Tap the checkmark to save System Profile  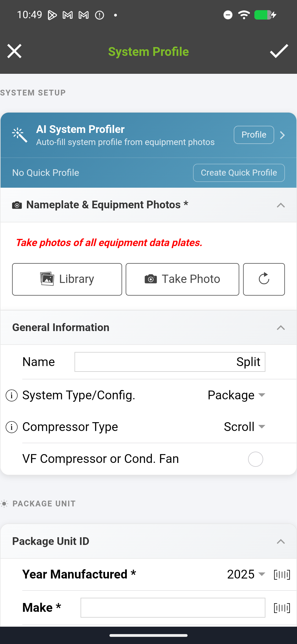[279, 51]
